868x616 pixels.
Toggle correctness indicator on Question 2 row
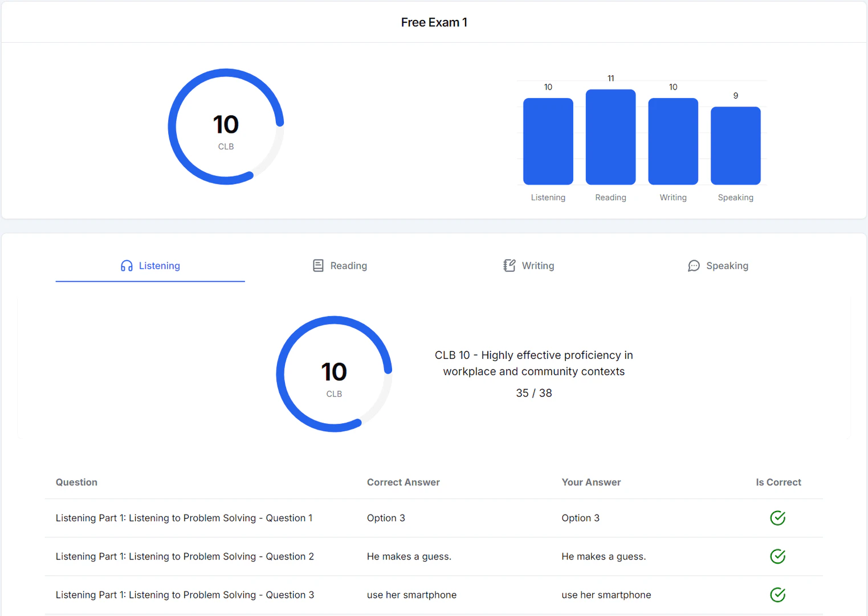777,556
